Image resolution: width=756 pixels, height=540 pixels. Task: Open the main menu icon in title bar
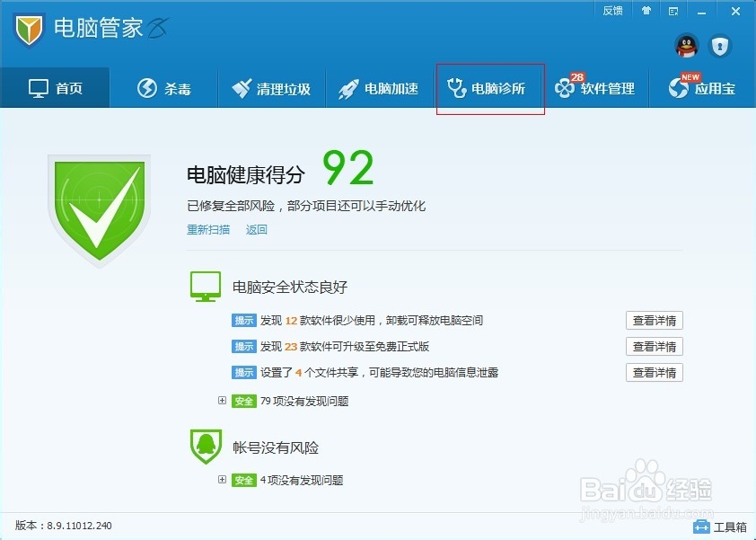pyautogui.click(x=673, y=11)
